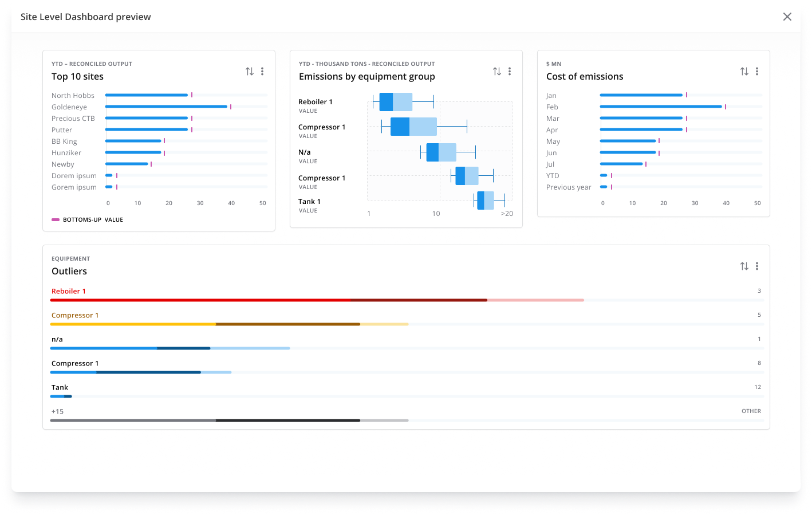The width and height of the screenshot is (812, 515).
Task: Click the sort icon on the Outliers card
Action: click(744, 266)
